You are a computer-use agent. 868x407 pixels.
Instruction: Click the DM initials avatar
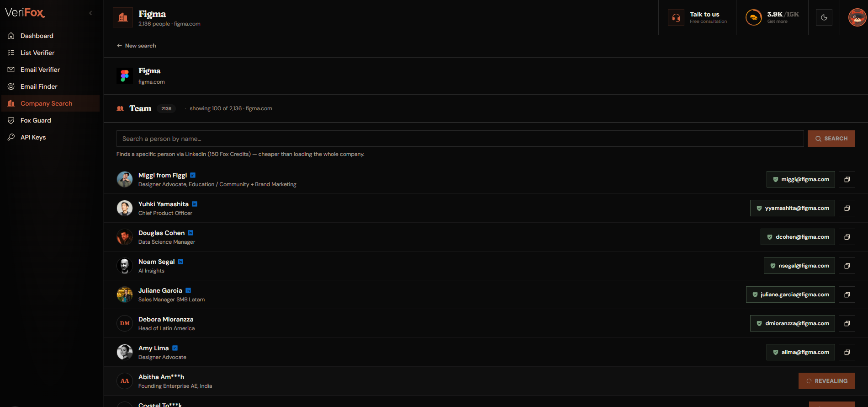pos(125,323)
